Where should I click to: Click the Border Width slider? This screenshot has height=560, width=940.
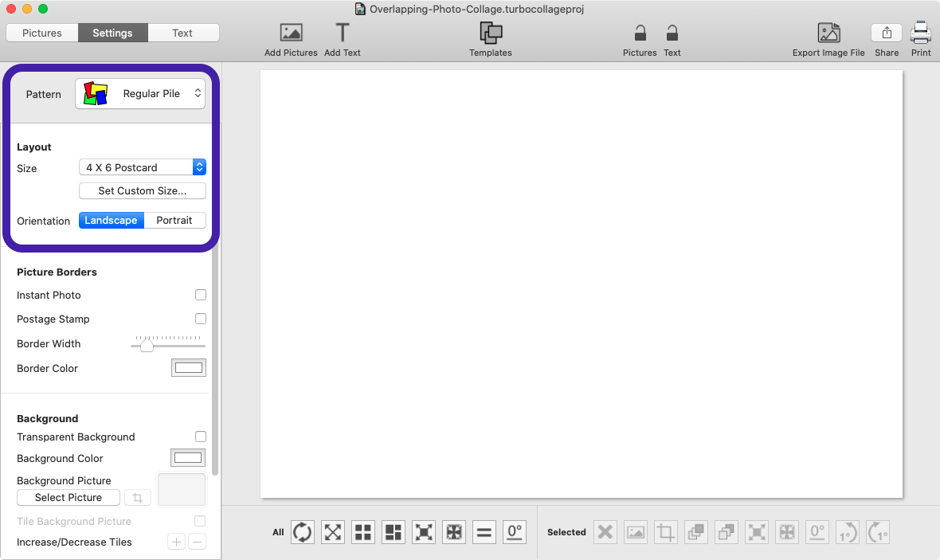[168, 343]
